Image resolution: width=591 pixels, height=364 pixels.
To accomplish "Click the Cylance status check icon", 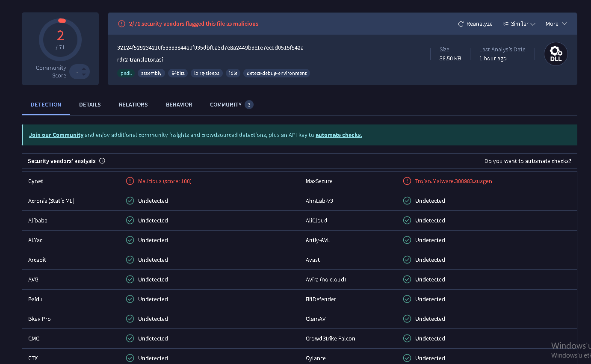I will [x=407, y=358].
